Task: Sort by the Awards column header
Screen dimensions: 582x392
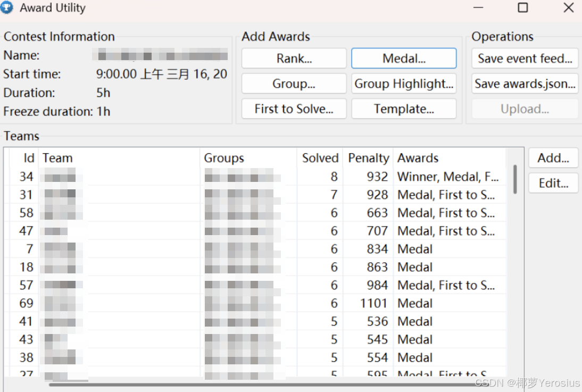Action: click(x=450, y=158)
